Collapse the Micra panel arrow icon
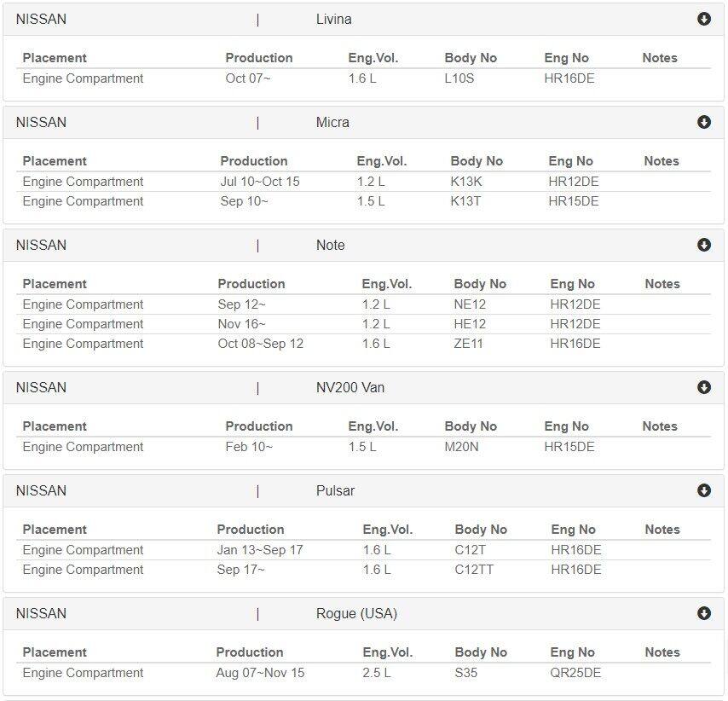Screen dimensions: 728x701 [x=704, y=122]
